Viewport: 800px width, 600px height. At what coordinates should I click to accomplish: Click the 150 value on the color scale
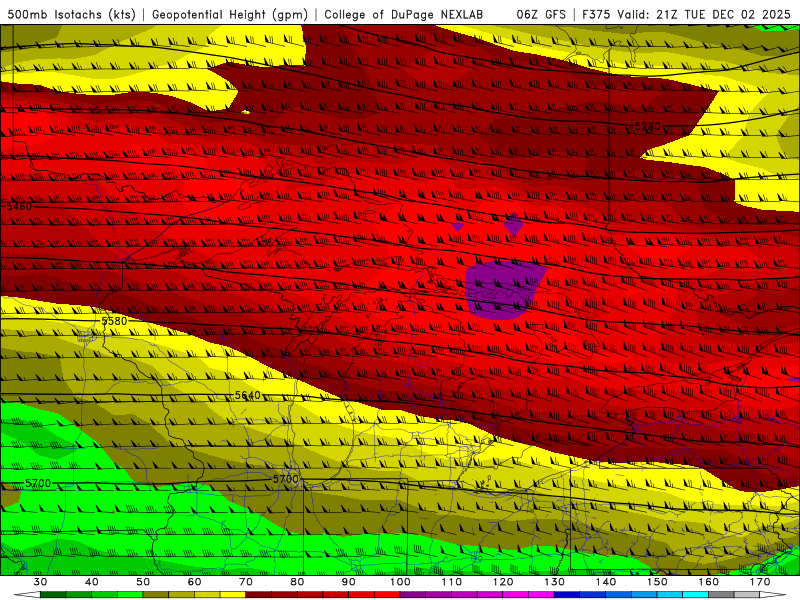pos(657,582)
